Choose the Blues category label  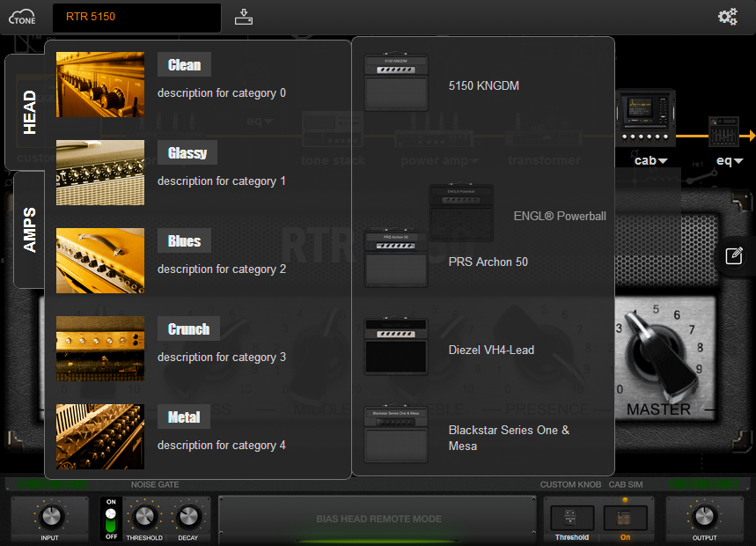coord(184,240)
